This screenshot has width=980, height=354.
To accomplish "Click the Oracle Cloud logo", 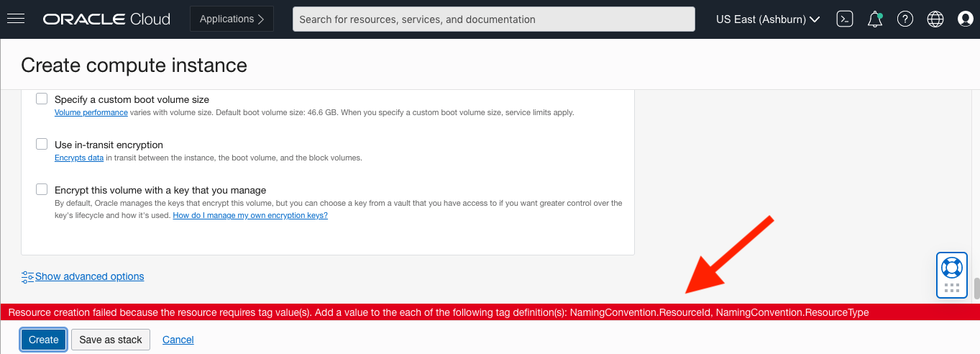I will point(106,19).
